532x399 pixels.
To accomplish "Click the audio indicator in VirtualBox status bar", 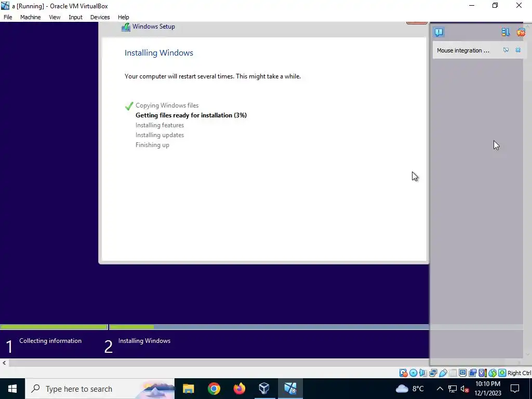I will pos(423,373).
